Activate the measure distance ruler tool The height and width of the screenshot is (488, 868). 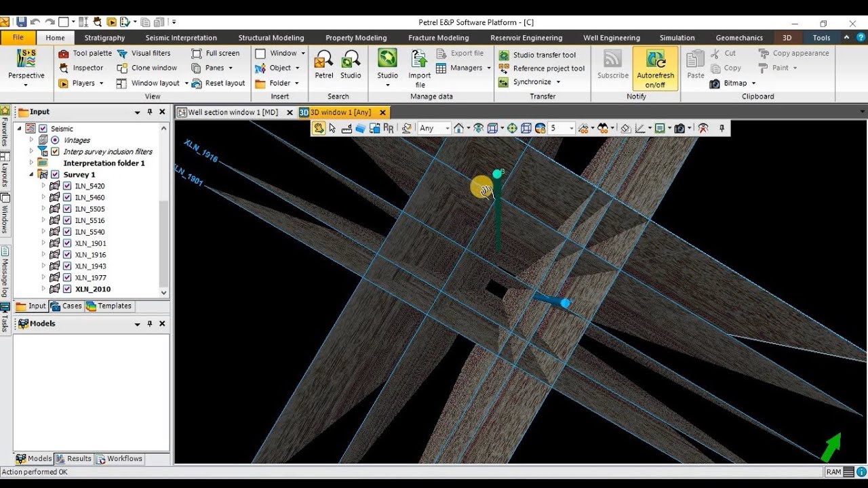[x=347, y=128]
